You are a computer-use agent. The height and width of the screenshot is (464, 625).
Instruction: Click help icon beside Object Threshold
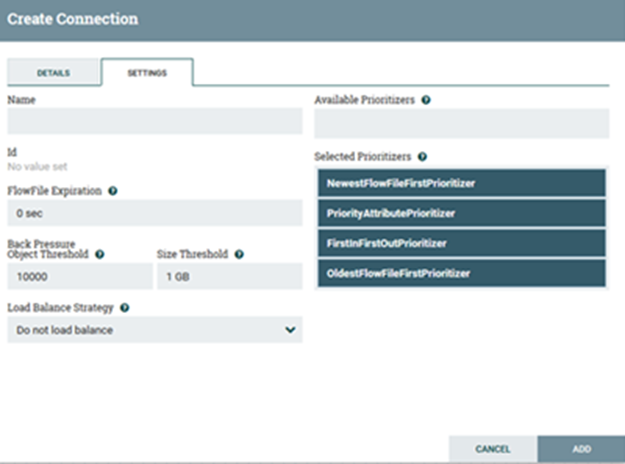100,254
